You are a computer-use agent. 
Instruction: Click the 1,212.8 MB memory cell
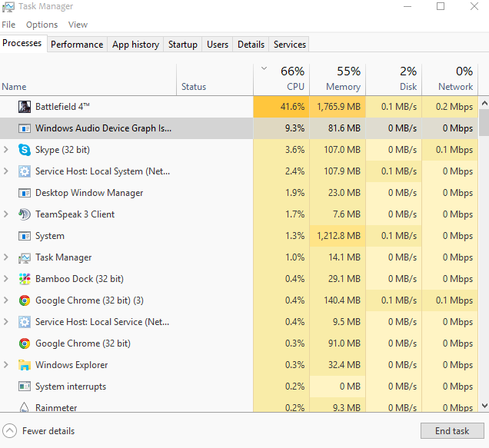(338, 236)
